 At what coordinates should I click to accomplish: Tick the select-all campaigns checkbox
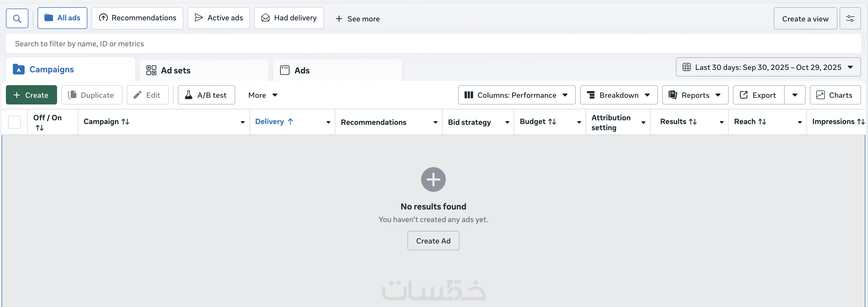tap(14, 122)
